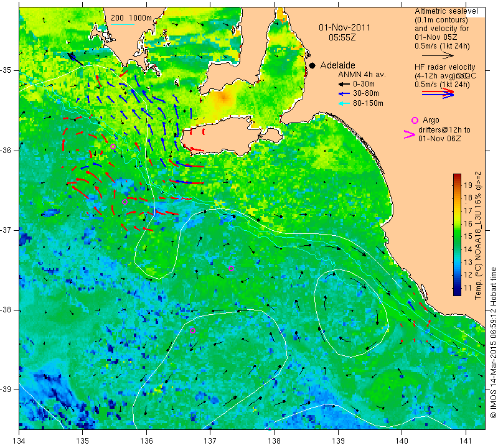Click the 'drifters@12h to' legend text
The image size is (498, 448).
coord(444,130)
